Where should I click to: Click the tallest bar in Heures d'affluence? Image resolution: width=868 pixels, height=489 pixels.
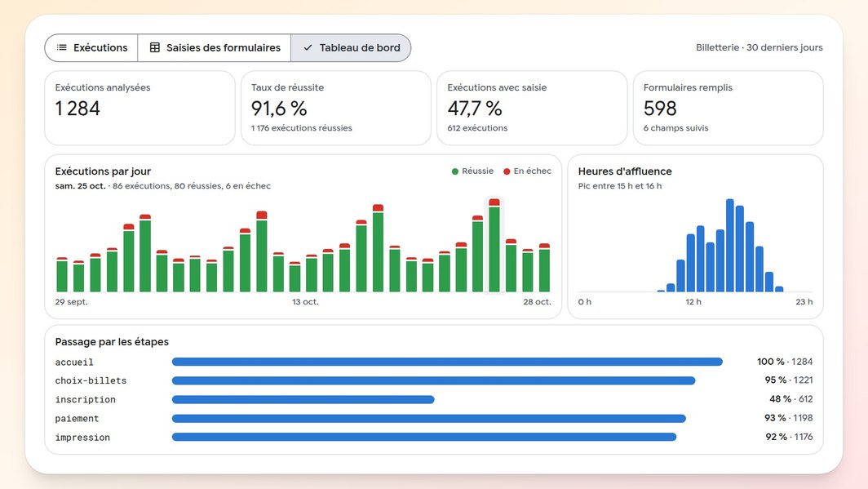(730, 246)
